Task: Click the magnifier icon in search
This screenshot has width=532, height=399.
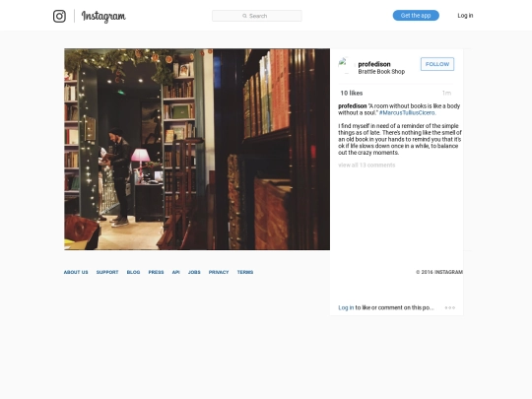Action: 244,16
